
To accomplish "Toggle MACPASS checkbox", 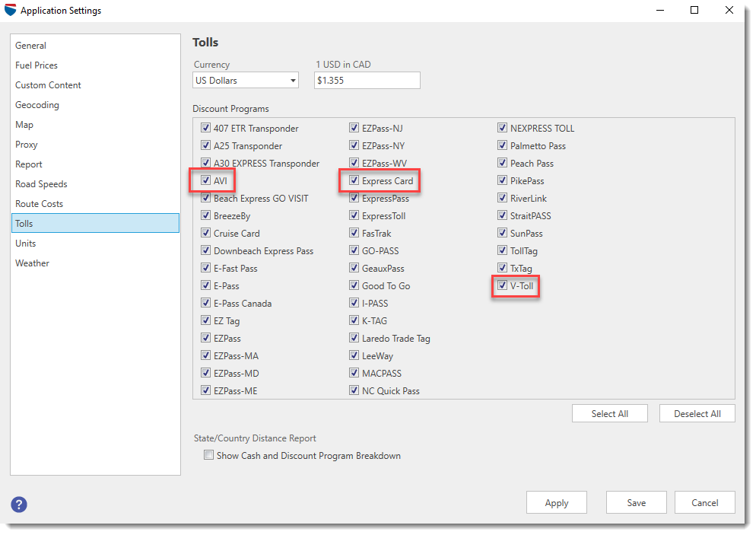I will (x=354, y=373).
